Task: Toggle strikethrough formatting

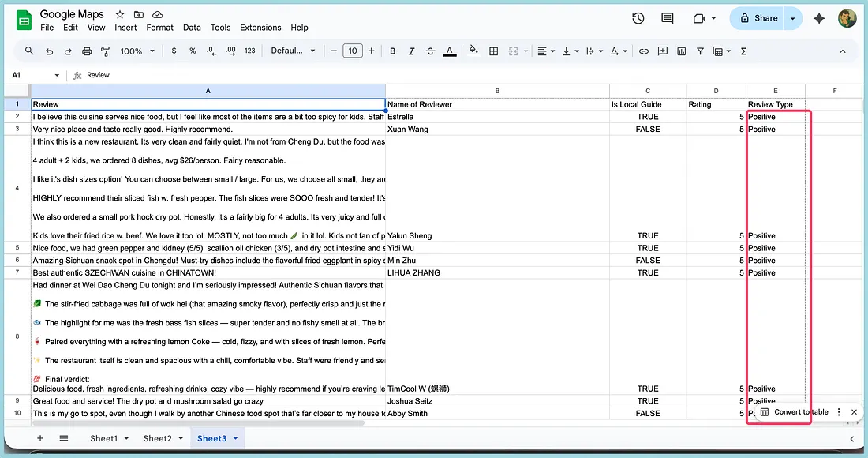Action: [x=430, y=51]
